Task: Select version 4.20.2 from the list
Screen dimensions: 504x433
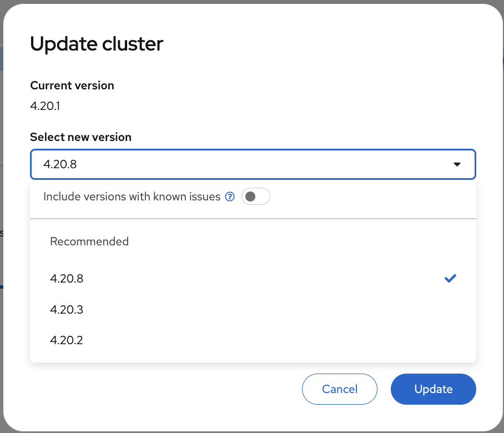Action: pos(67,340)
